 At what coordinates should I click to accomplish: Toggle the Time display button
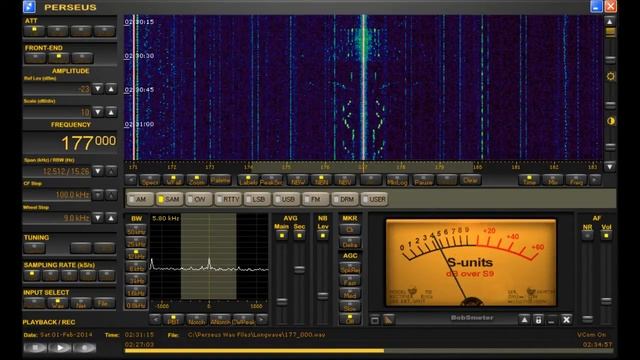(529, 180)
